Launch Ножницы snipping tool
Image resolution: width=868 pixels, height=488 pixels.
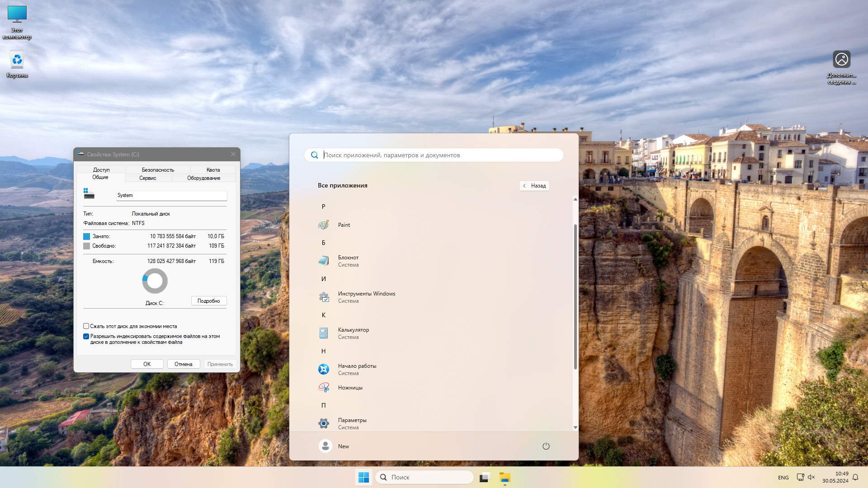point(350,388)
